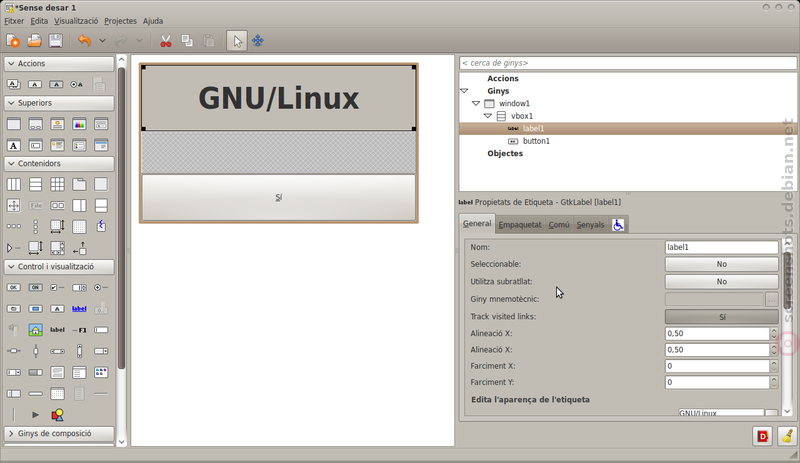Activate the pointer selection mode

(237, 41)
